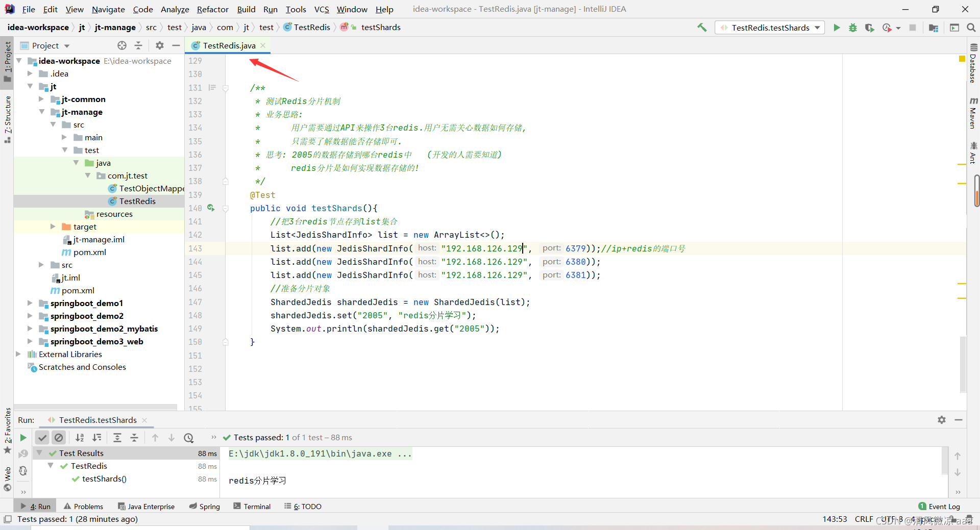
Task: Start debugging with the bug icon
Action: click(853, 28)
